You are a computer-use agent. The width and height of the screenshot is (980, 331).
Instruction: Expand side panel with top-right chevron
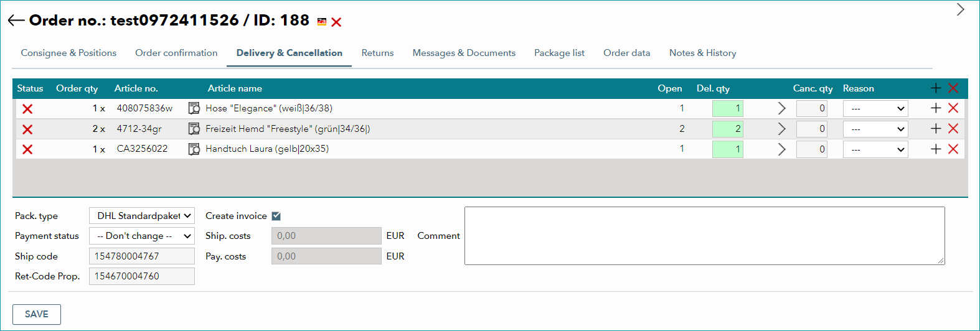click(961, 9)
